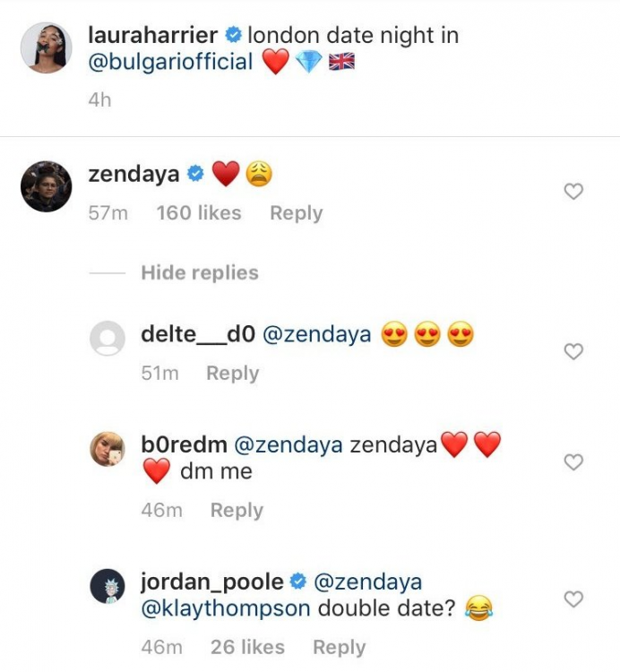Image resolution: width=620 pixels, height=672 pixels.
Task: Tap the @zendaya mention in jordan_poole's comment
Action: pyautogui.click(x=368, y=582)
